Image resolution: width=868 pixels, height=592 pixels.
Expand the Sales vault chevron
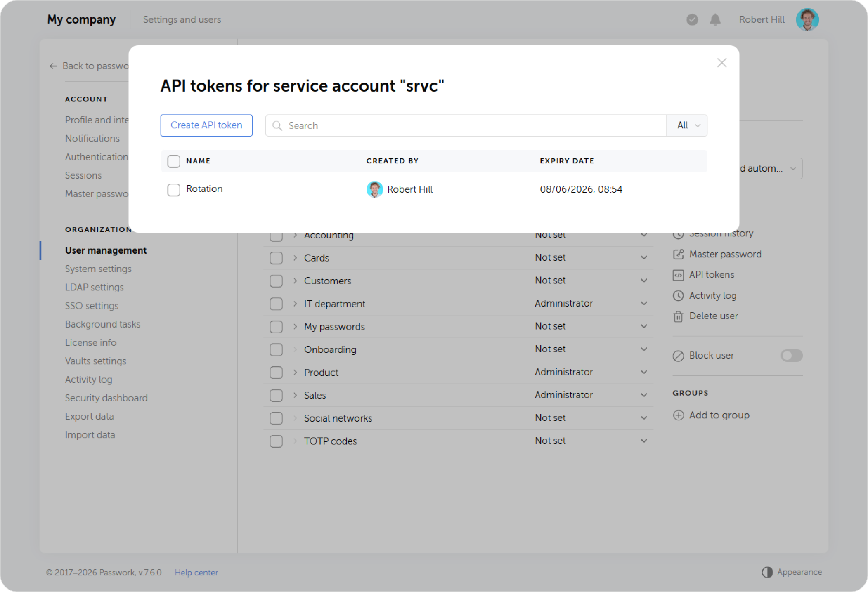(x=295, y=395)
